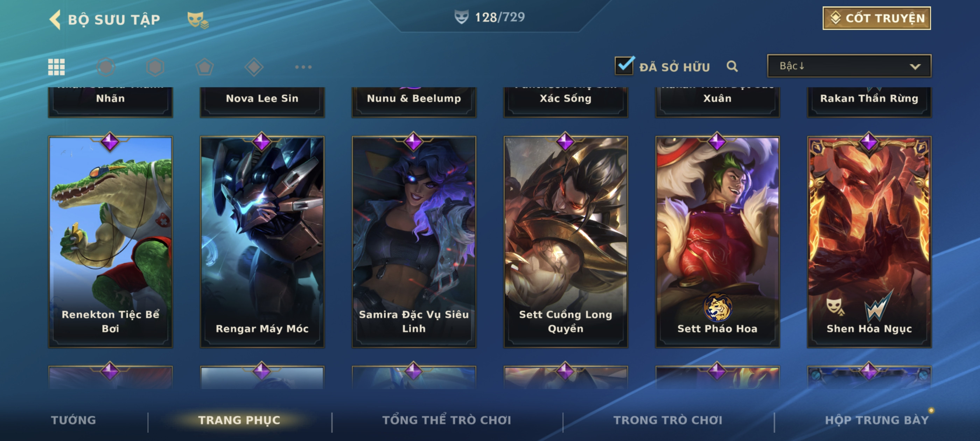Filter skins by the pentagon tier icon

click(205, 67)
